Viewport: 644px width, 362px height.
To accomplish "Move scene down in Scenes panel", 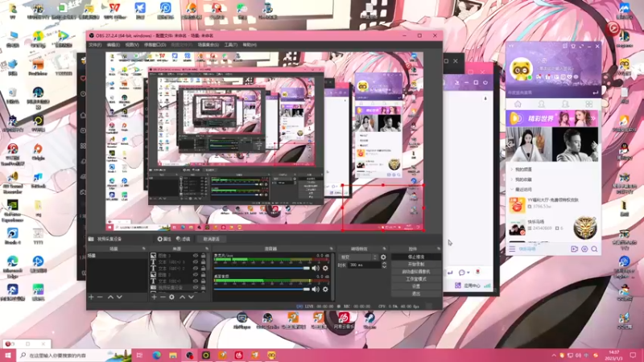I will (119, 297).
